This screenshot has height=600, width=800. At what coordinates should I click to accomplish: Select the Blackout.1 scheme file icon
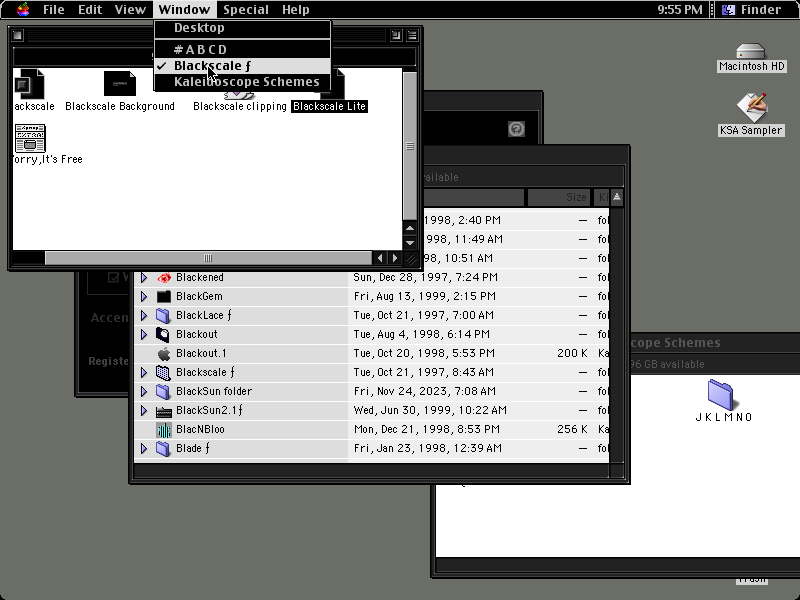click(x=163, y=354)
